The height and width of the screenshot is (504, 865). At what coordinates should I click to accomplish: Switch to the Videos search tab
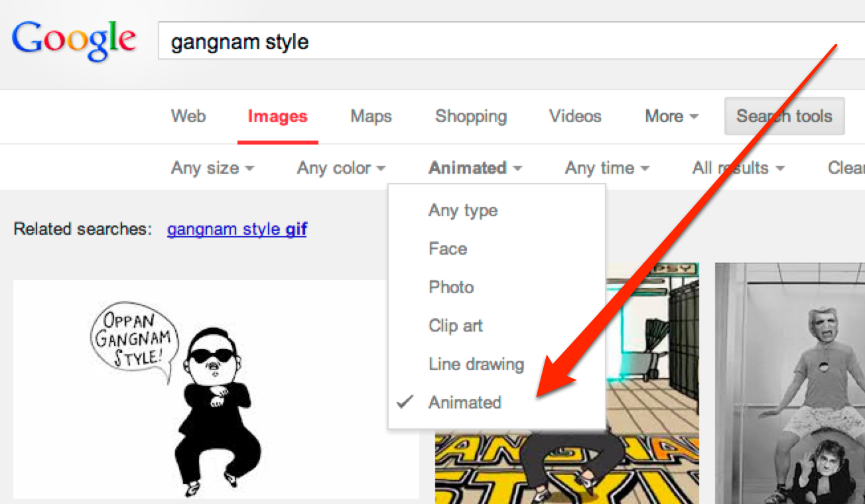(574, 116)
